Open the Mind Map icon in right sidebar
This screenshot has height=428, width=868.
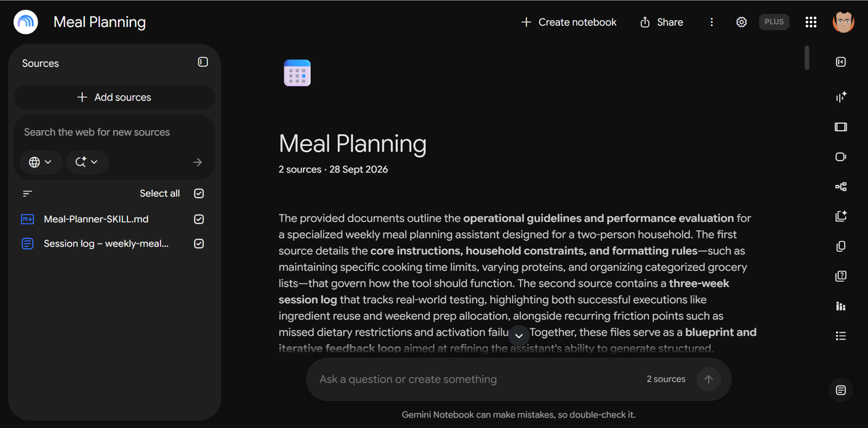coord(841,187)
